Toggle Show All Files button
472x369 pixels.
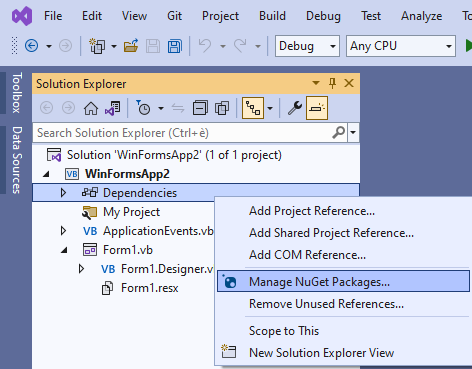pyautogui.click(x=222, y=108)
